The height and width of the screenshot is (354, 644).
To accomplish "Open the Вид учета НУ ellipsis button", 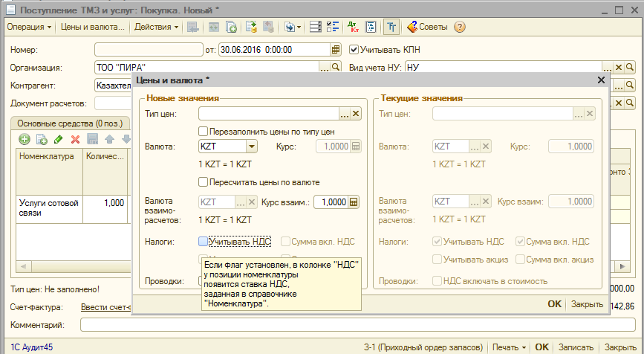I will [x=608, y=67].
